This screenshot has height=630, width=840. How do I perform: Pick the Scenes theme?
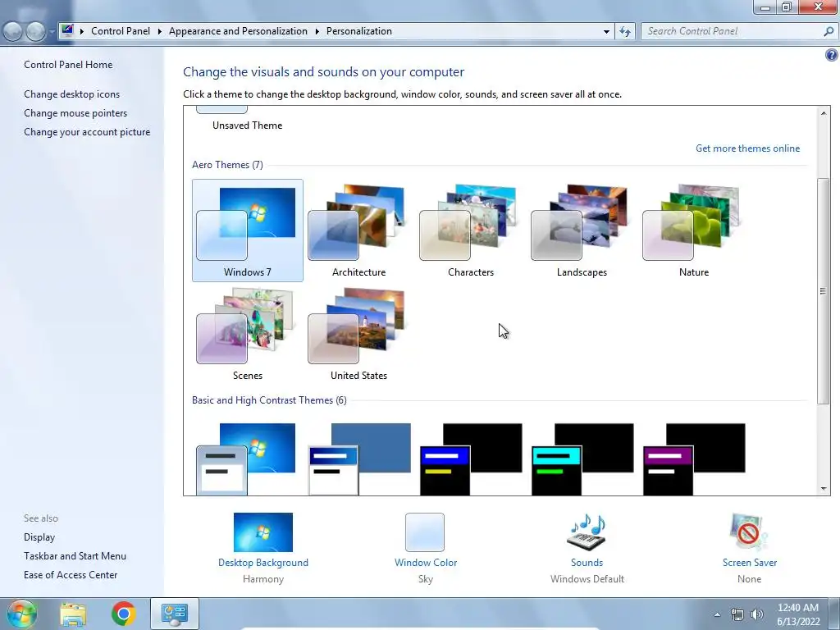pos(248,334)
